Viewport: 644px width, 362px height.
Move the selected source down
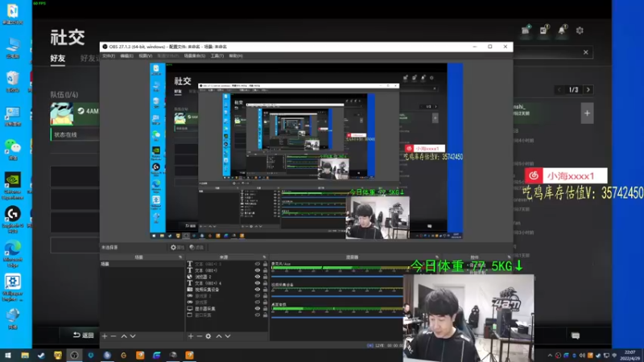[228, 336]
